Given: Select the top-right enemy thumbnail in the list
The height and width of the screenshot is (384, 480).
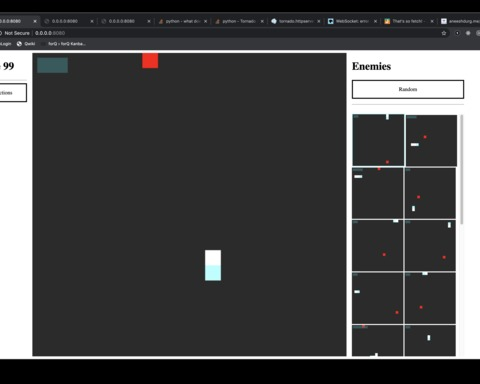Looking at the screenshot, I should 431,140.
